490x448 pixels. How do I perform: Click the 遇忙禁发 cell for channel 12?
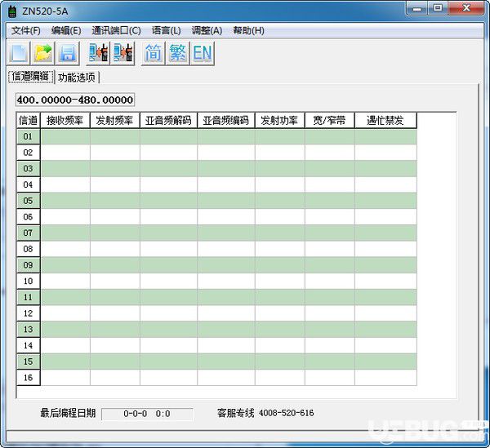(386, 313)
